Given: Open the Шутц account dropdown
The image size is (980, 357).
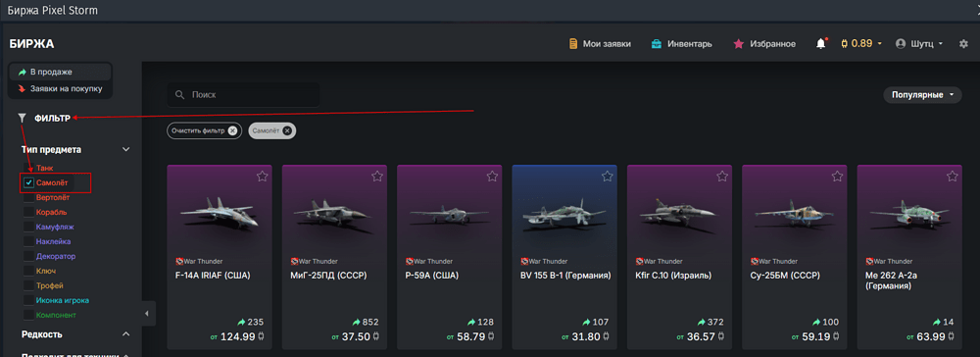Looking at the screenshot, I should coord(941,44).
